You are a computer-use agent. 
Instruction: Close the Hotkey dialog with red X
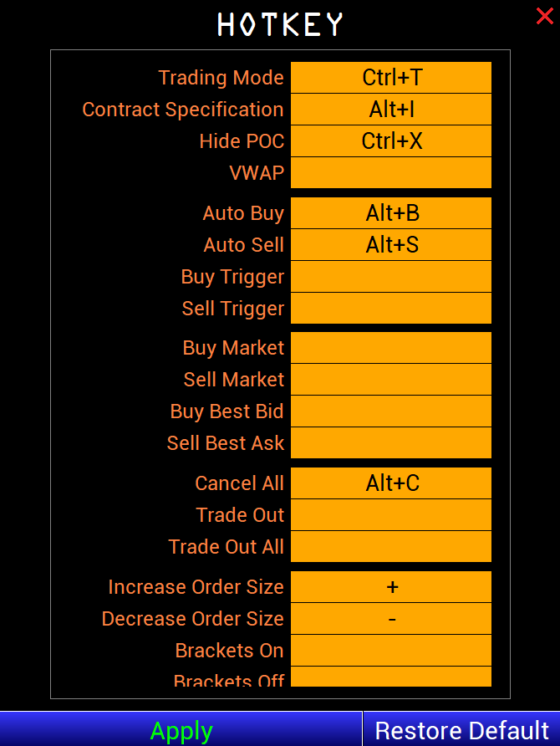tap(544, 16)
